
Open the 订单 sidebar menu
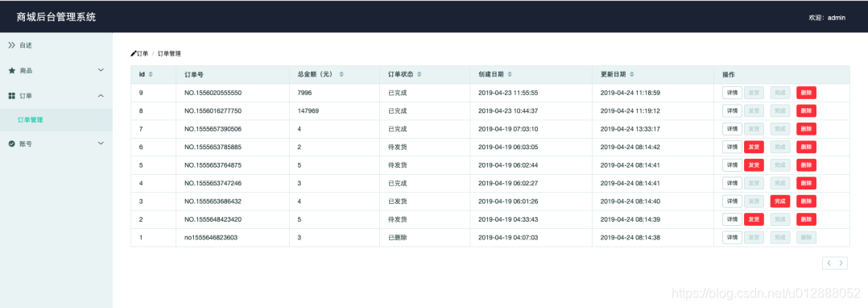click(x=56, y=96)
